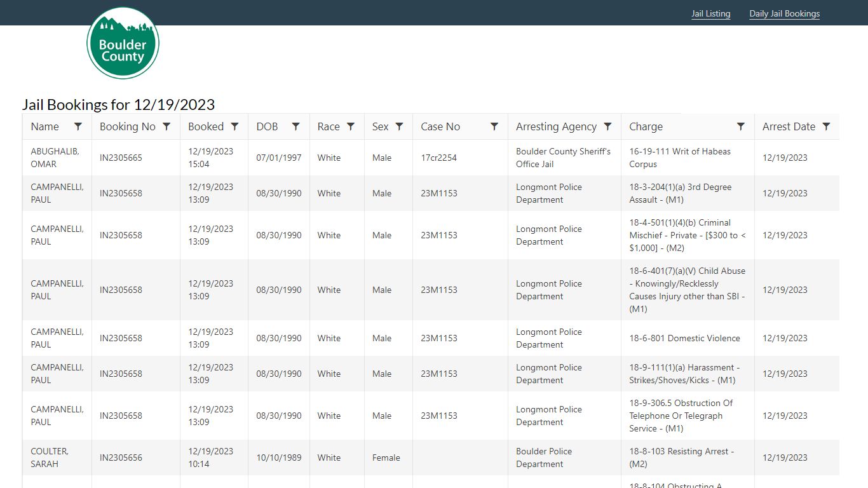The width and height of the screenshot is (868, 488).
Task: Open filter icon for Sex column
Action: [399, 126]
